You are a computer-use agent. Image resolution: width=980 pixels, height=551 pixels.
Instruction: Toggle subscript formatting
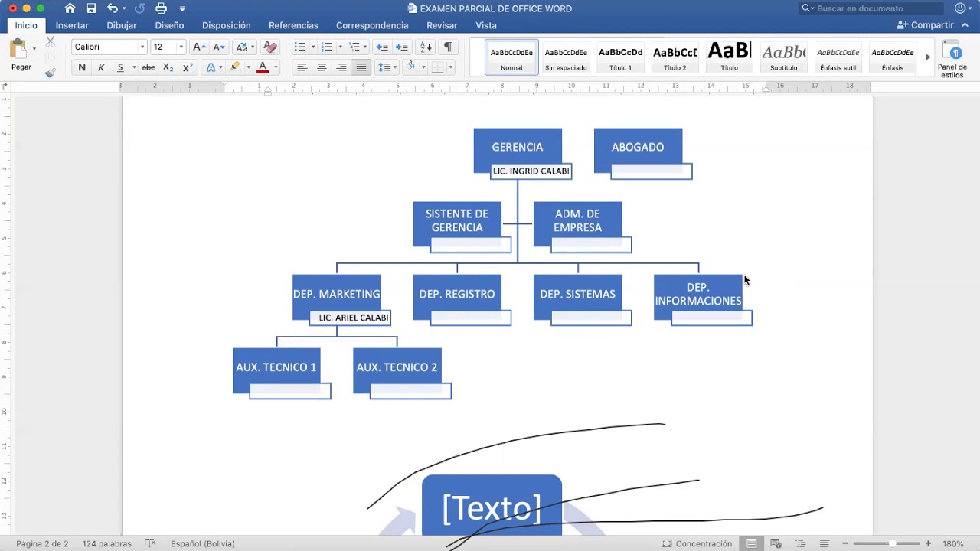[168, 67]
